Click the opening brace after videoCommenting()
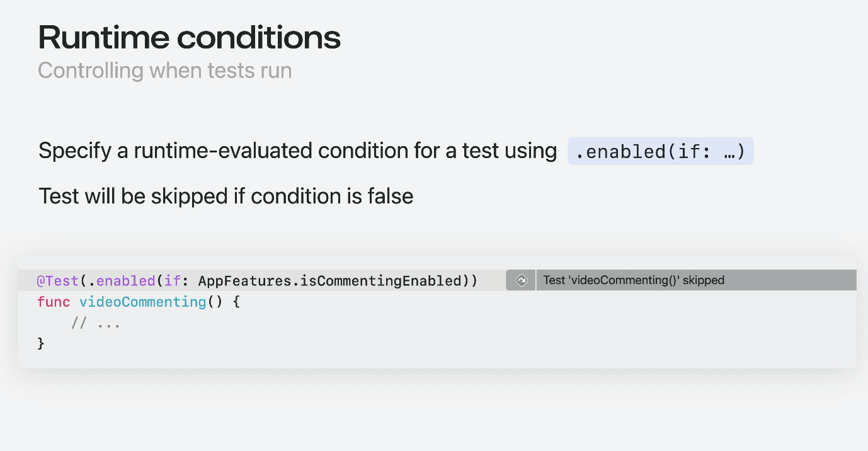The width and height of the screenshot is (868, 451). click(237, 302)
